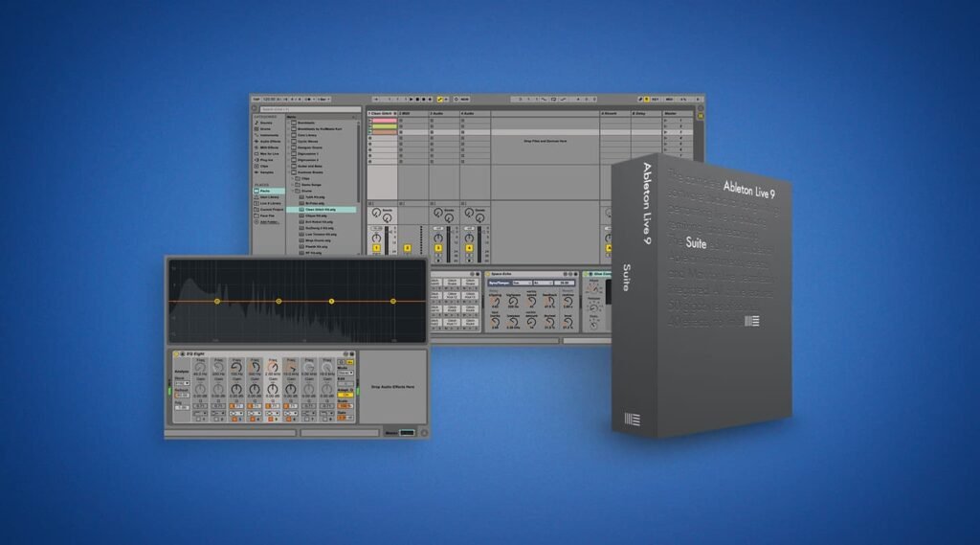Select the Master track header
Viewport: 980px width, 545px height.
(678, 113)
